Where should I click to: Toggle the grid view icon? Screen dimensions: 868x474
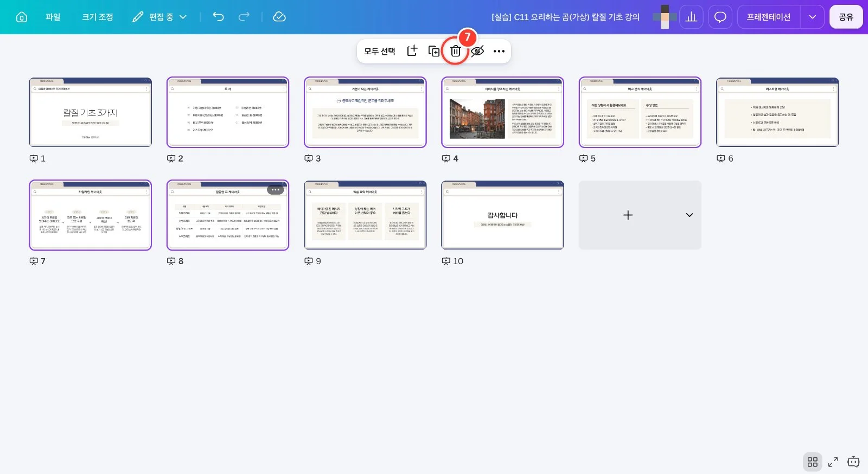(x=812, y=462)
